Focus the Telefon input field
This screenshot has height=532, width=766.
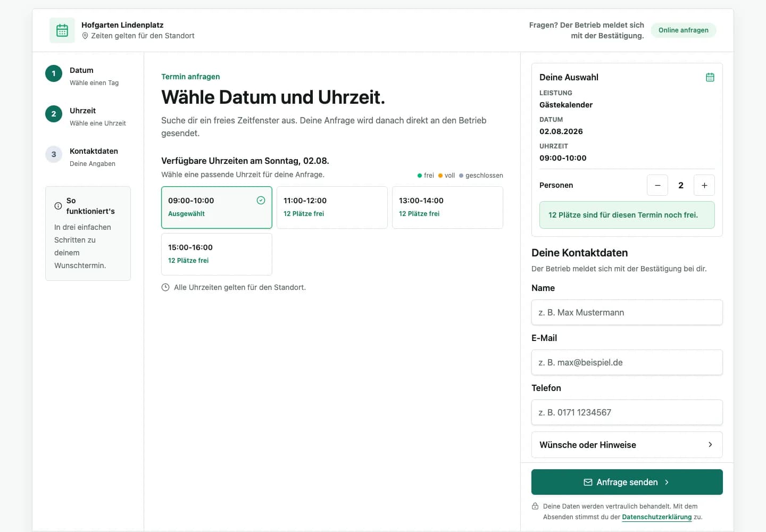627,412
